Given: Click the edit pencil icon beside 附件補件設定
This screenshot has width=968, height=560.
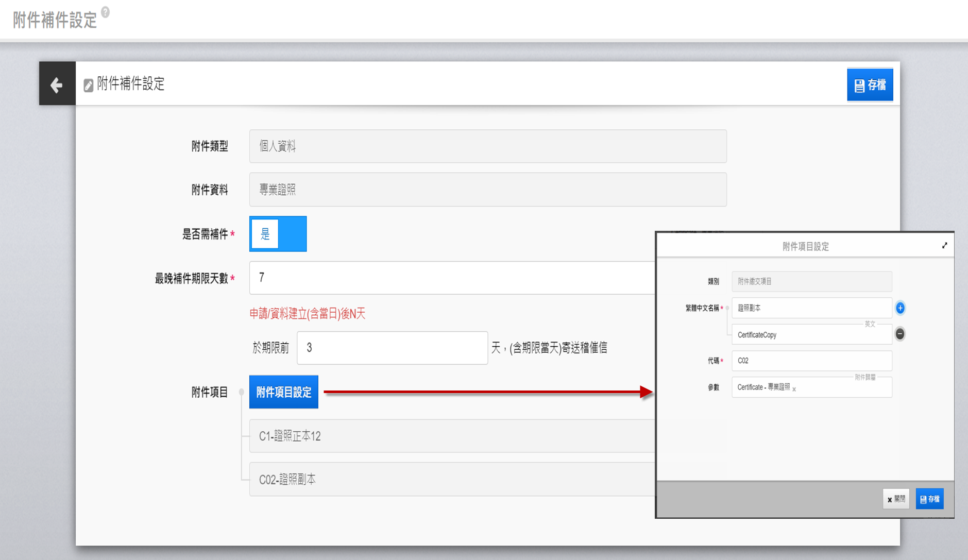Looking at the screenshot, I should pos(89,85).
